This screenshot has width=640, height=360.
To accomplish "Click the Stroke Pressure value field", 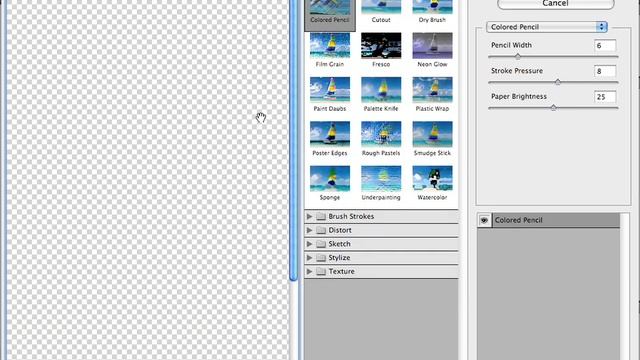I will click(605, 71).
